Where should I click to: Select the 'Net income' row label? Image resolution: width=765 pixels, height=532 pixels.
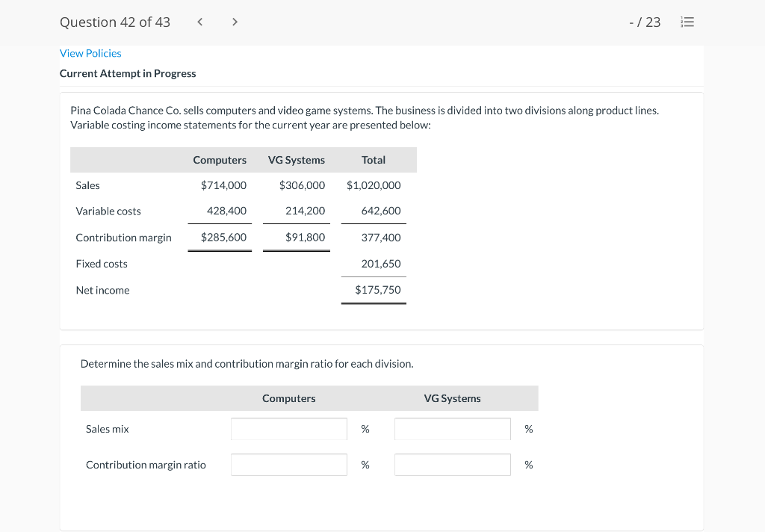tap(102, 291)
